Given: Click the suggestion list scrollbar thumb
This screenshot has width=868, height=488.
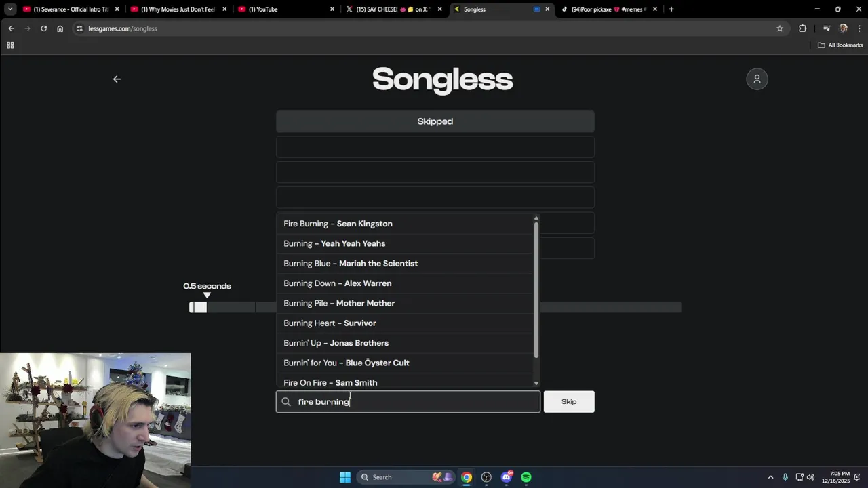Looking at the screenshot, I should coord(536,290).
